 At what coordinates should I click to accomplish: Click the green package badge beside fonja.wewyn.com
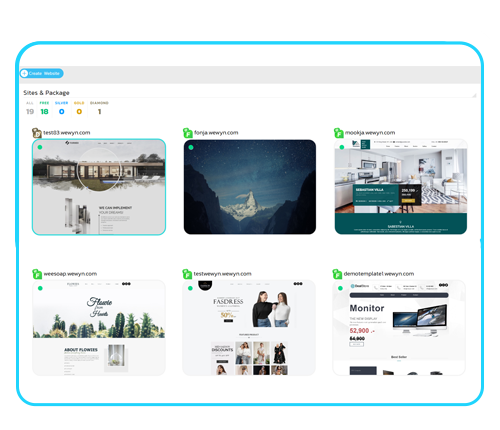point(188,133)
